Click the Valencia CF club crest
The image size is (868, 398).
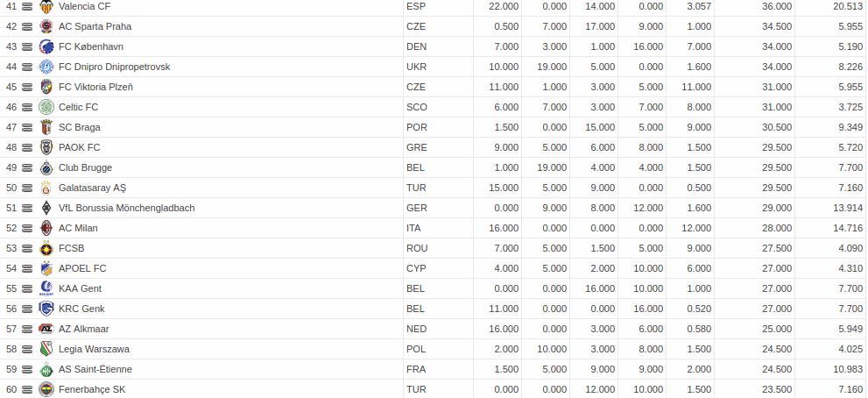pyautogui.click(x=46, y=7)
